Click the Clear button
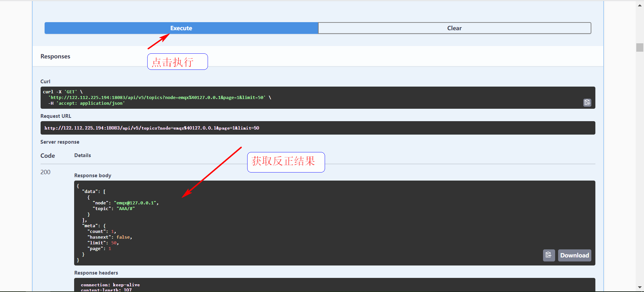Image resolution: width=644 pixels, height=292 pixels. [x=454, y=28]
